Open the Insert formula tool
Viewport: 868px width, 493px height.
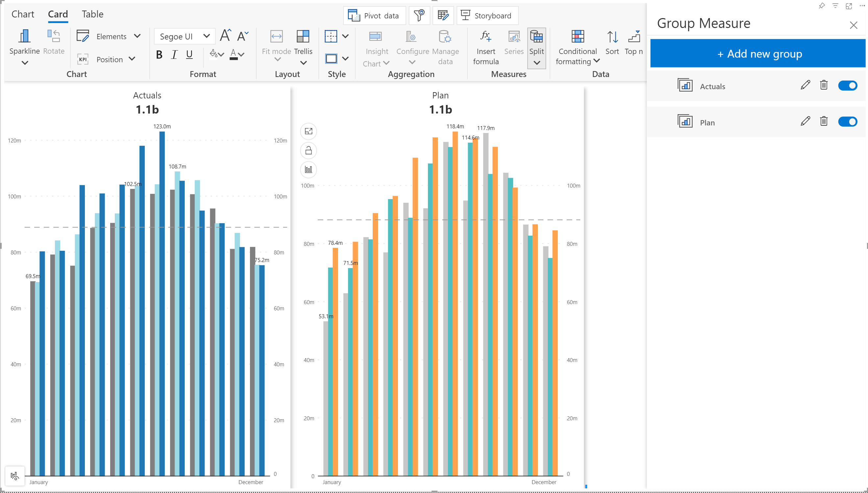pyautogui.click(x=485, y=37)
